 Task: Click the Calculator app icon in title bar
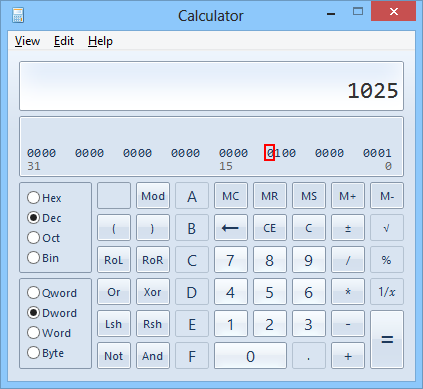[18, 15]
